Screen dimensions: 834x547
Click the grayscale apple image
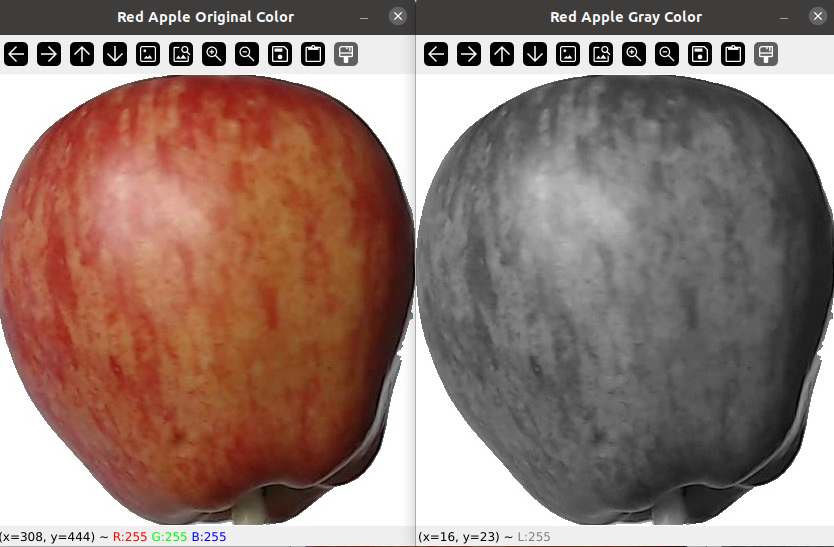[x=625, y=300]
